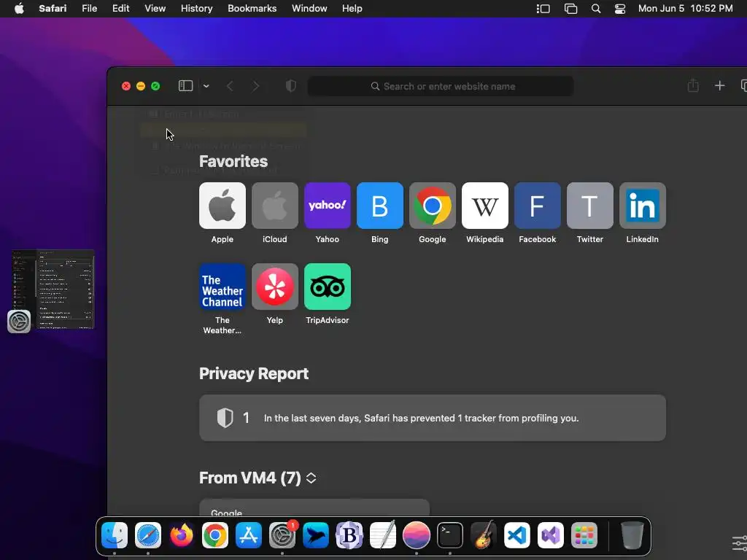747x560 pixels.
Task: Open the LinkedIn favorite tile
Action: (642, 206)
